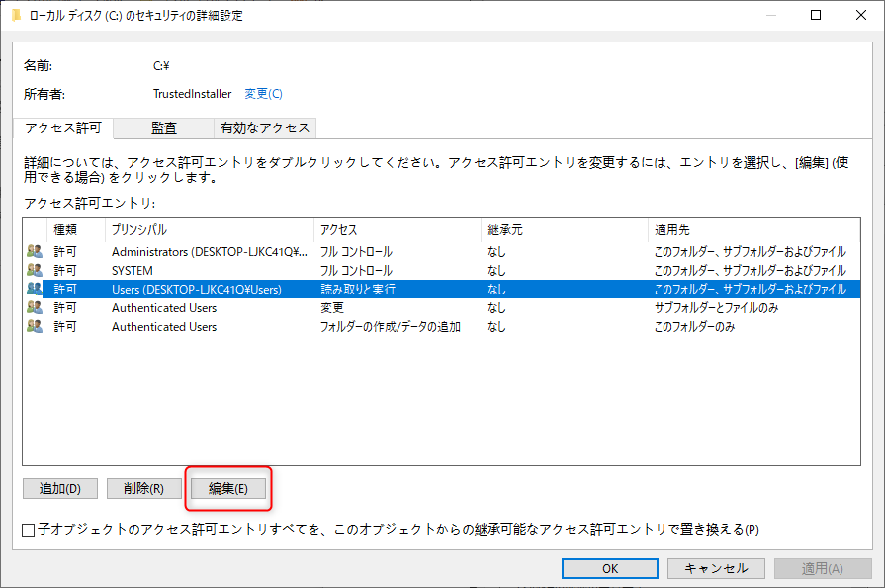Switch to the 有効なアクセス tab

click(x=263, y=127)
